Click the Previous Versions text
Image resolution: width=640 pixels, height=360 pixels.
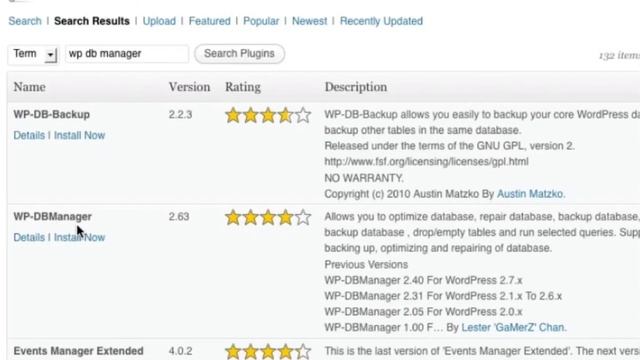click(366, 264)
